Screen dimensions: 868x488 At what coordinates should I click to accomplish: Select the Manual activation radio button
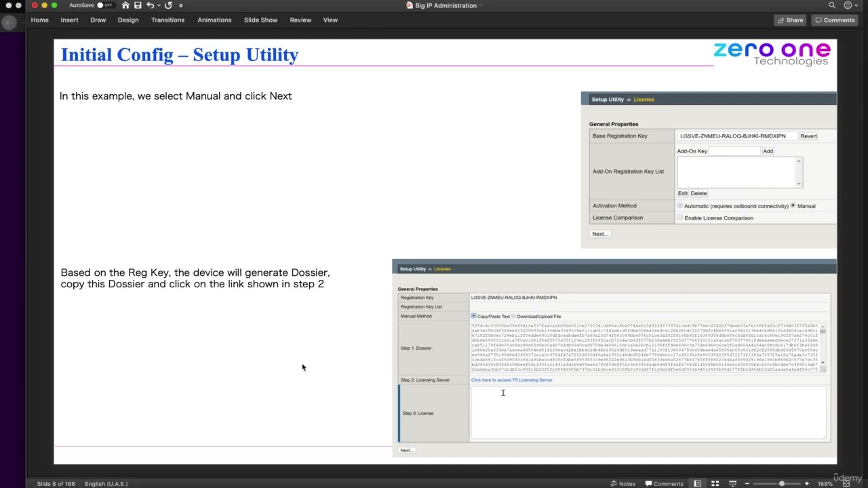point(793,205)
